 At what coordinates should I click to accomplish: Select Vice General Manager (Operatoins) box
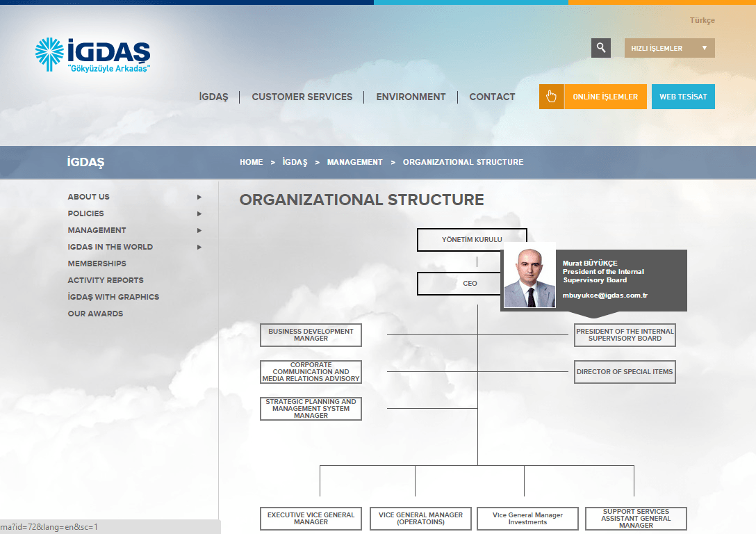(420, 519)
